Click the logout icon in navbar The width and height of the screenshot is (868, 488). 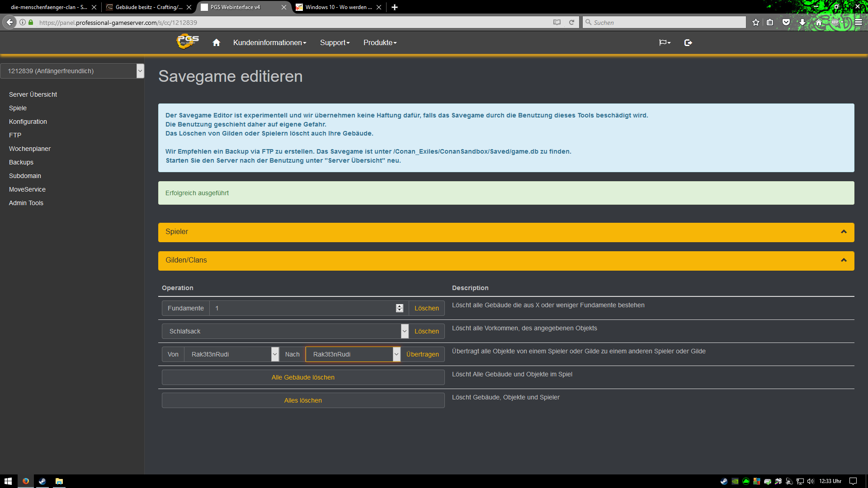(688, 42)
